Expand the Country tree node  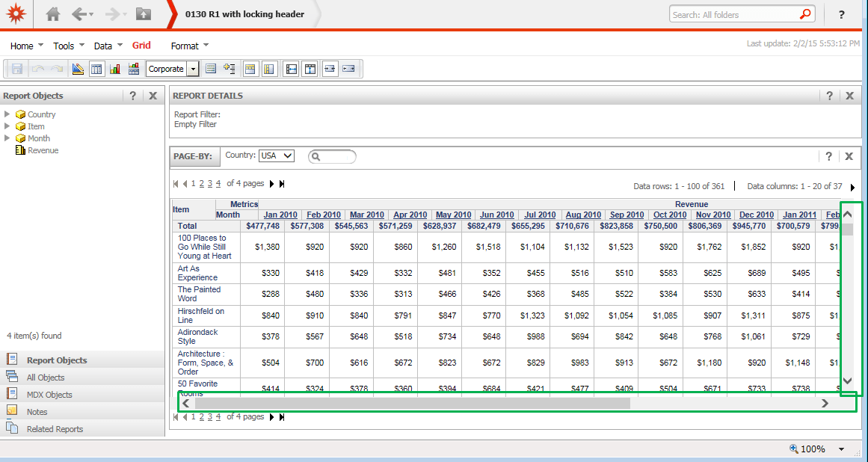(7, 114)
